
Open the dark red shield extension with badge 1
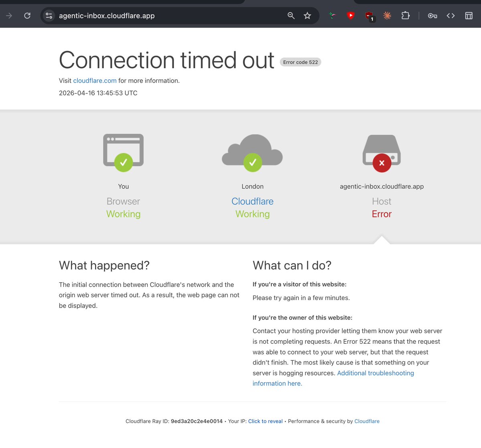pos(369,16)
